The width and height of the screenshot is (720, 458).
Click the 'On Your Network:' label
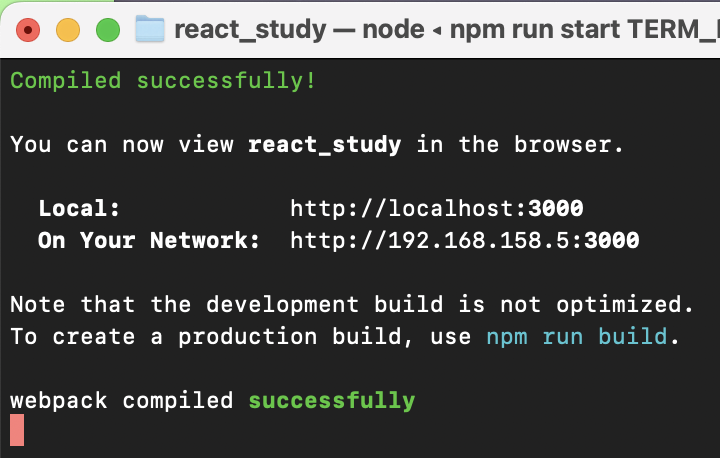coord(149,240)
